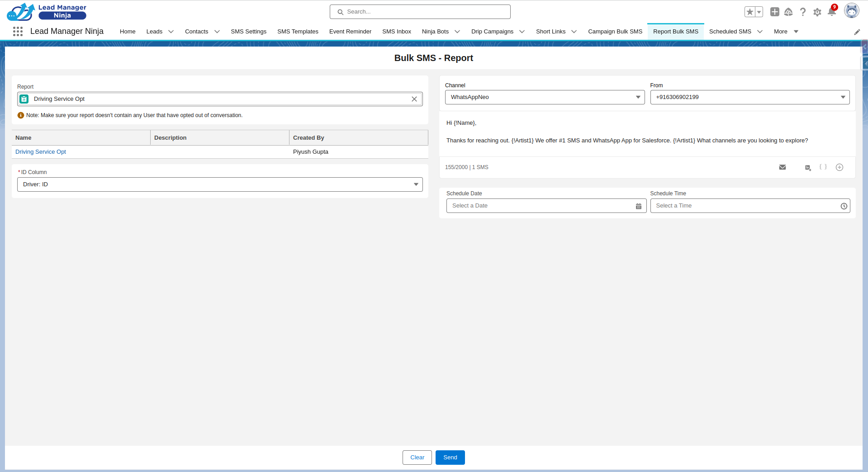Click the Description column header

pos(220,138)
